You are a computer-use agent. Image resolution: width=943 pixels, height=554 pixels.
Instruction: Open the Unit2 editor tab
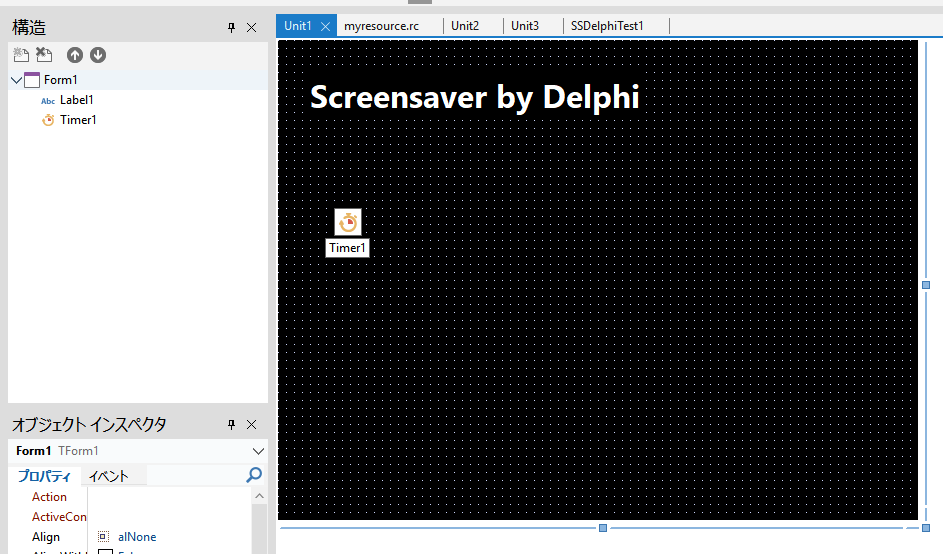465,26
